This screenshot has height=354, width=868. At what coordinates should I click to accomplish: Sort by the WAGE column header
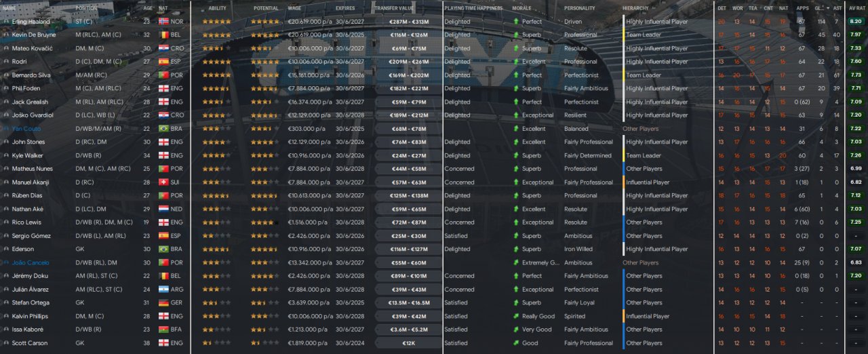294,8
